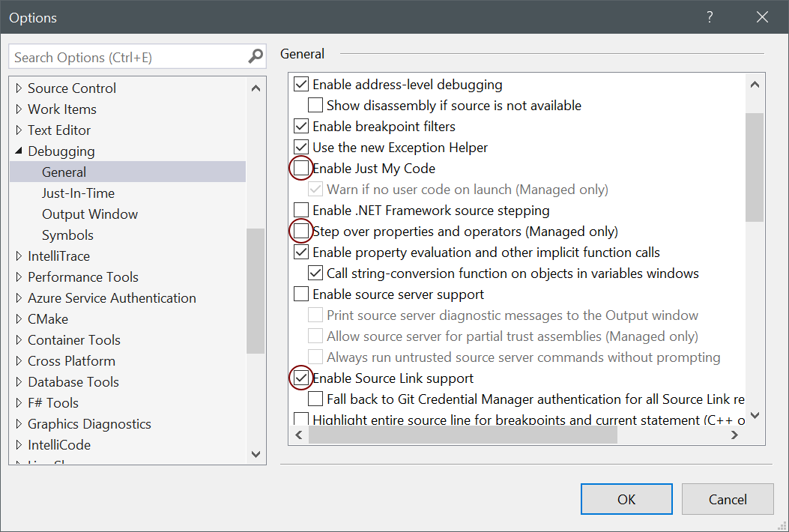Select the Graphics Diagnostics label
This screenshot has width=789, height=532.
(x=89, y=424)
